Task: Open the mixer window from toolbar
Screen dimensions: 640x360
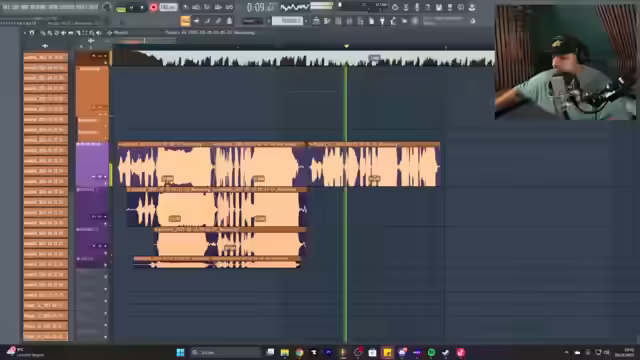Action: pyautogui.click(x=349, y=21)
